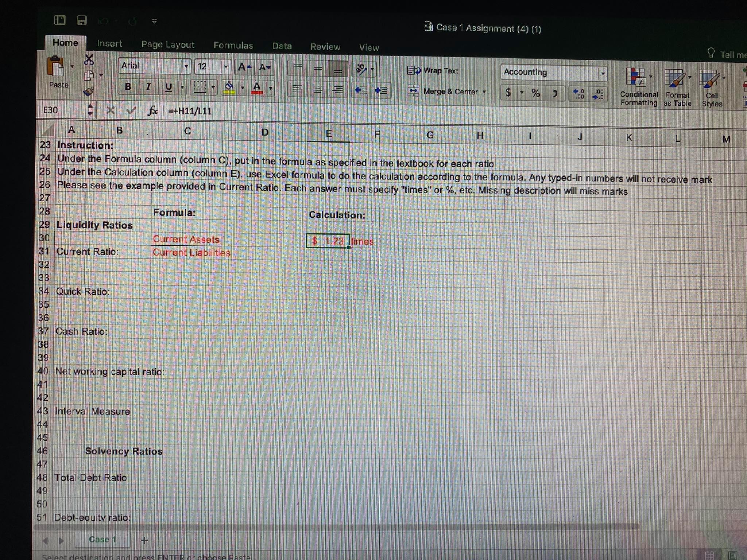Toggle italic formatting

148,87
